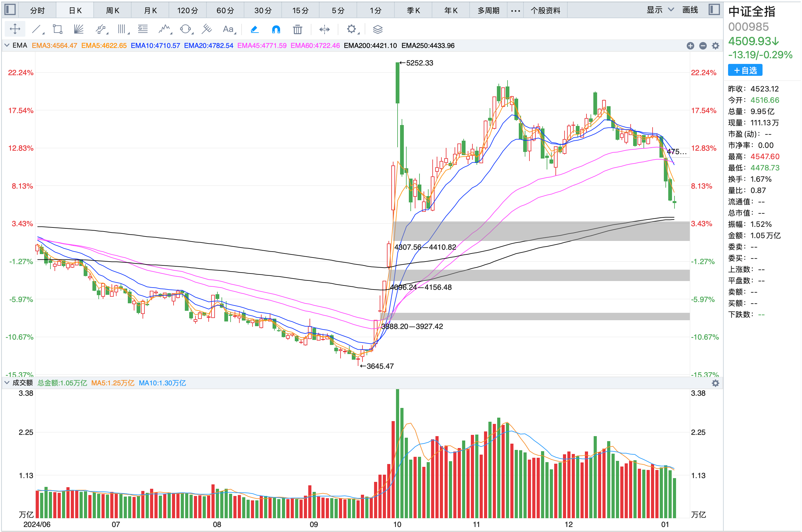Collapse the EMA indicator panel chevron

tap(7, 45)
